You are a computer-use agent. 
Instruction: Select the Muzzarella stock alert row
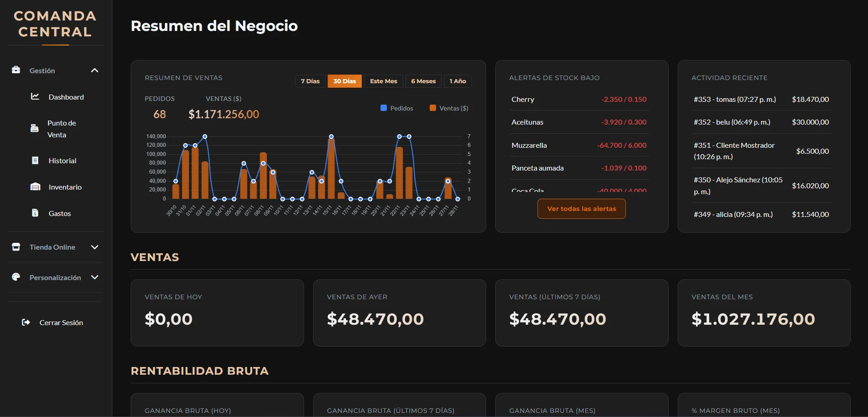pyautogui.click(x=579, y=145)
